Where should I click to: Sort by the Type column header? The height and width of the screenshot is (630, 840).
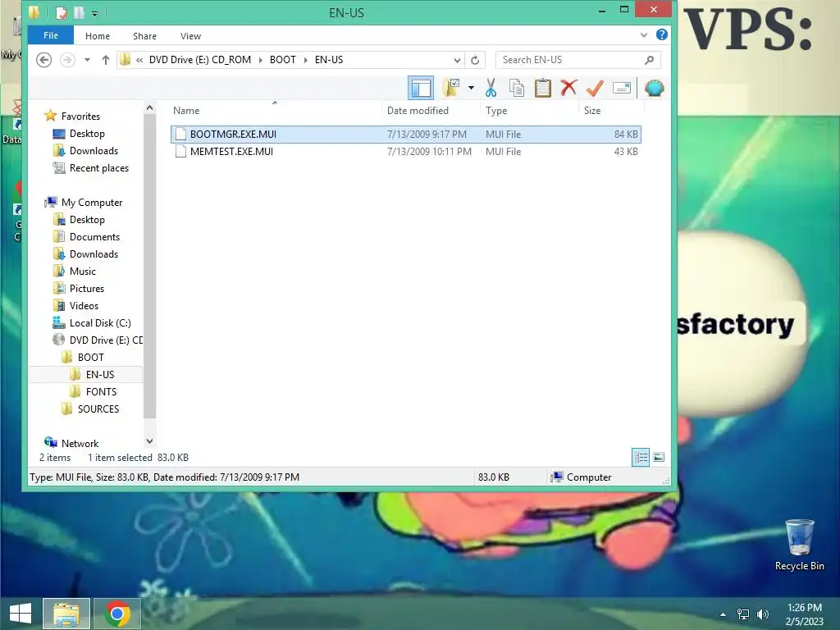[x=496, y=111]
